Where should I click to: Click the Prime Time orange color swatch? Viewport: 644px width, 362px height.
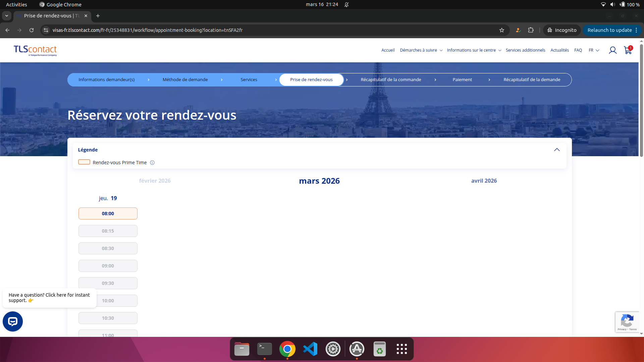coord(84,162)
